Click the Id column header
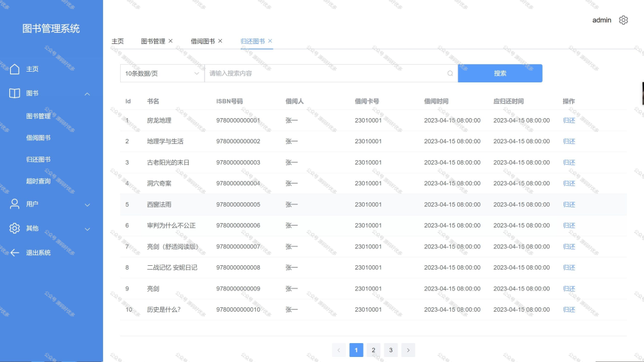Viewport: 644px width, 362px height. (x=128, y=101)
